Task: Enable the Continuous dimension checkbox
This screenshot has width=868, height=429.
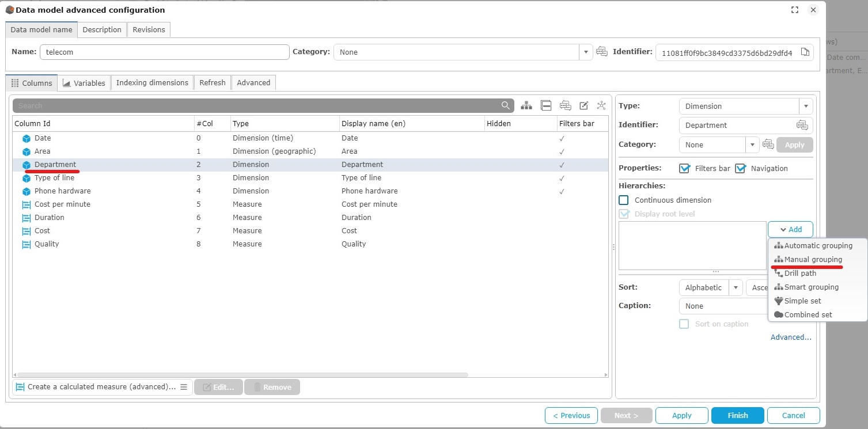Action: pos(623,200)
